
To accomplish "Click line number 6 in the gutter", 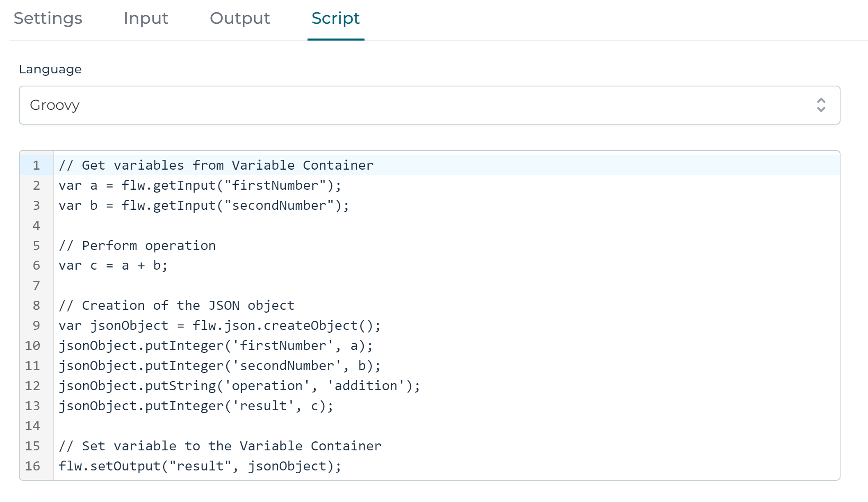I will pos(36,265).
